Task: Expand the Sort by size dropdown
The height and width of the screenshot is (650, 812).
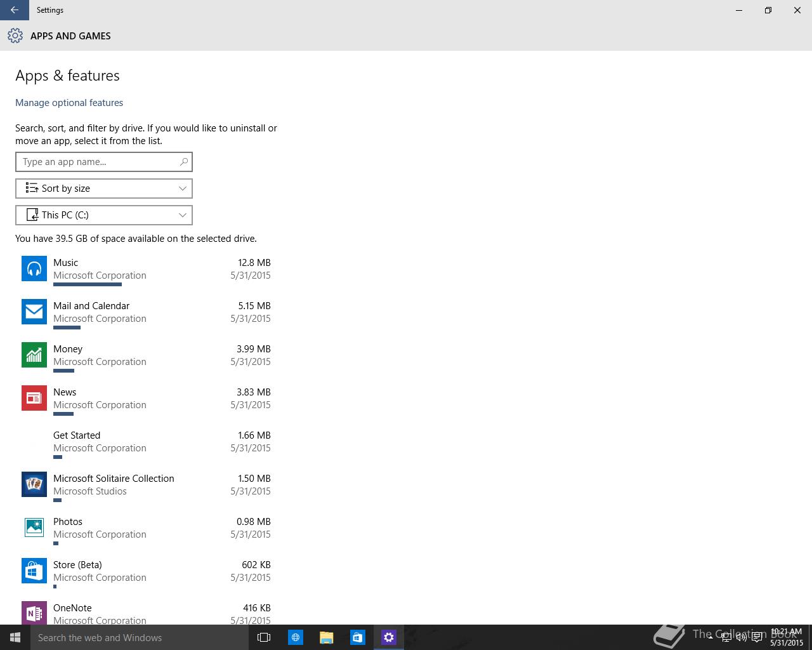Action: pyautogui.click(x=104, y=189)
